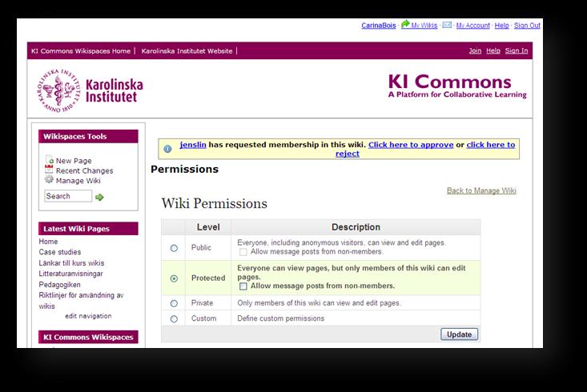587x392 pixels.
Task: Click the blue info icon in notification
Action: 167,149
